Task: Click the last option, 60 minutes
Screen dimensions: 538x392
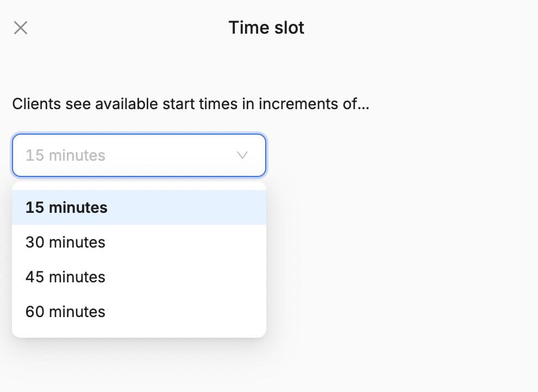Action: click(65, 312)
